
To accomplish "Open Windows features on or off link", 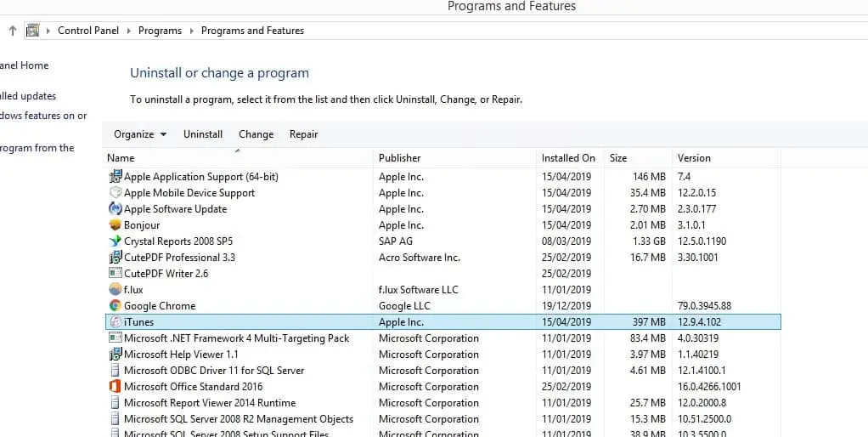I will 43,116.
